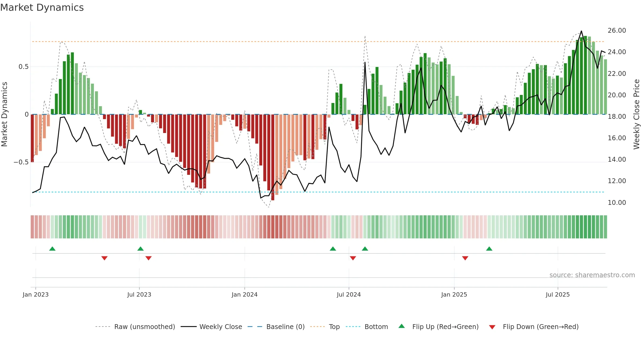Viewport: 644px width, 362px height.
Task: Select the first flip-up marker in early 2023
Action: pyautogui.click(x=52, y=249)
